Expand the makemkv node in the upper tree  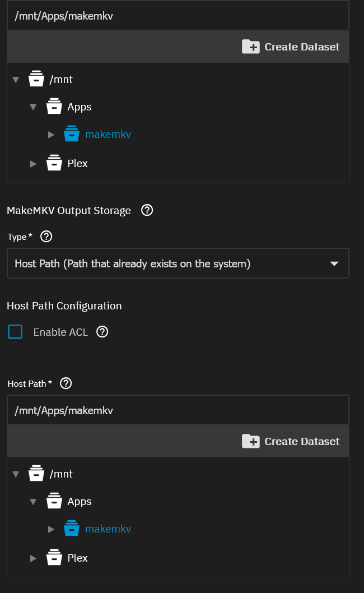pos(51,135)
